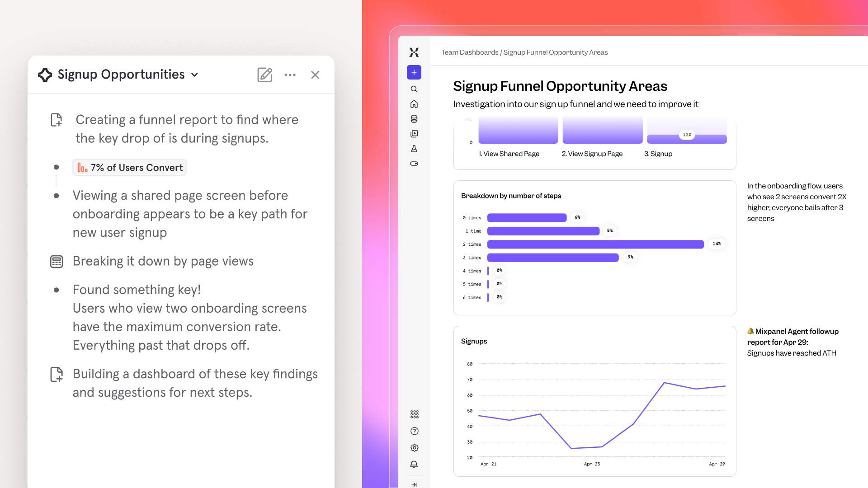The height and width of the screenshot is (488, 868).
Task: Click the 14% value label
Action: click(x=717, y=244)
